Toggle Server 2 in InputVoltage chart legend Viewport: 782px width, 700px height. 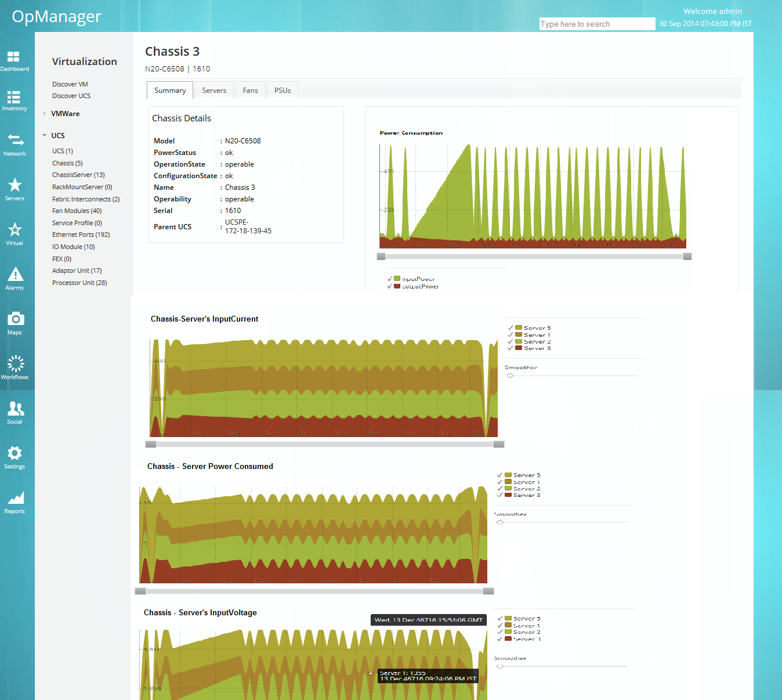click(500, 632)
